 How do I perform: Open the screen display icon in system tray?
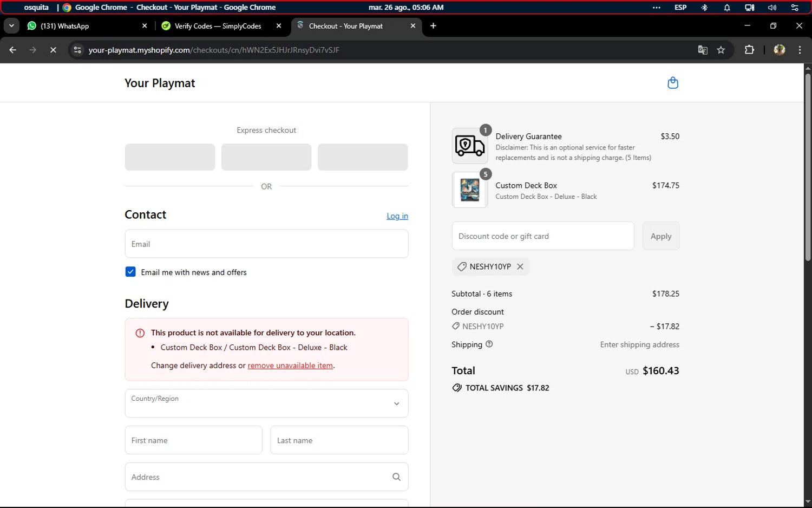tap(749, 8)
